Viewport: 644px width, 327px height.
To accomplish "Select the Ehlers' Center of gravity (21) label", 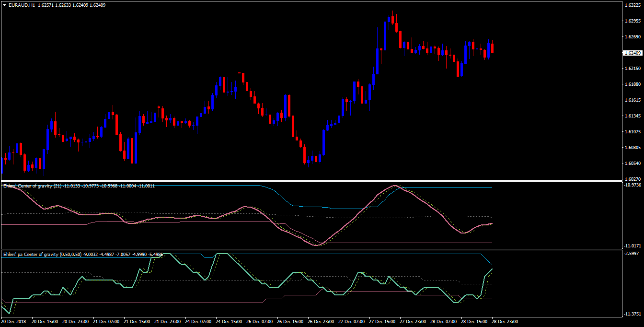I will [x=32, y=186].
